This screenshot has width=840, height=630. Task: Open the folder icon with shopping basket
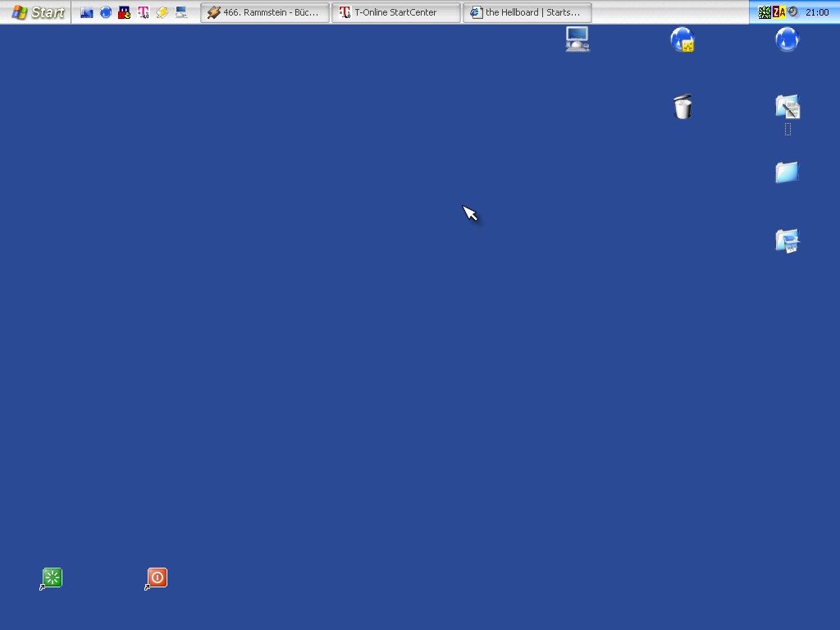(787, 241)
